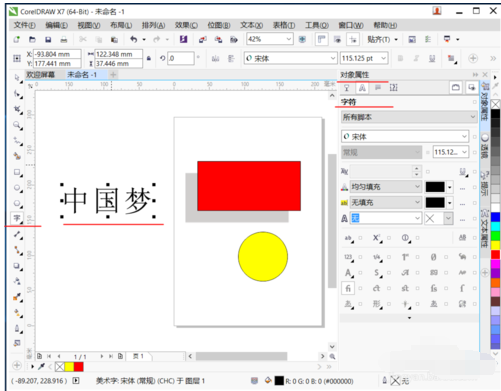Select the Zoom tool in toolbox

click(17, 125)
